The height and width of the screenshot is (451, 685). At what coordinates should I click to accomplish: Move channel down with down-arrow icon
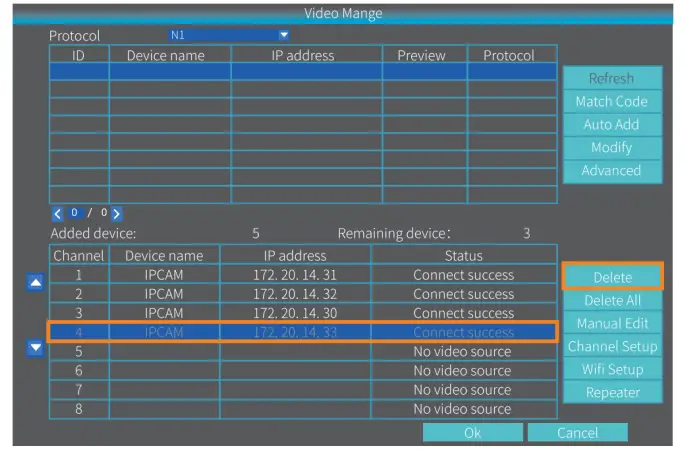(x=35, y=348)
